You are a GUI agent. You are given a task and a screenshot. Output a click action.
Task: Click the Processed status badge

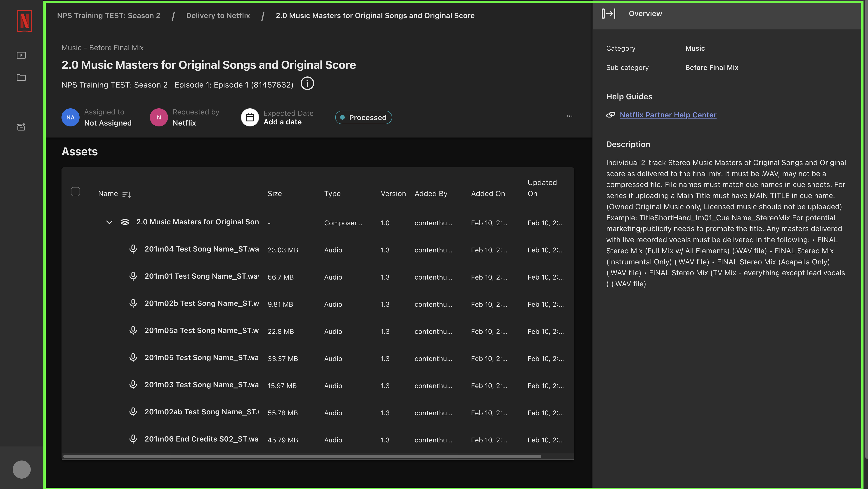click(363, 117)
